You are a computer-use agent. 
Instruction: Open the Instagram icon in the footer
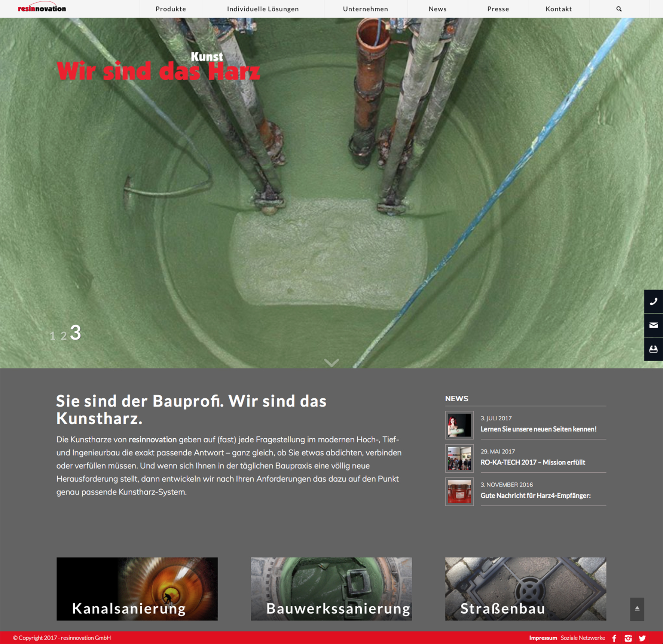tap(628, 638)
